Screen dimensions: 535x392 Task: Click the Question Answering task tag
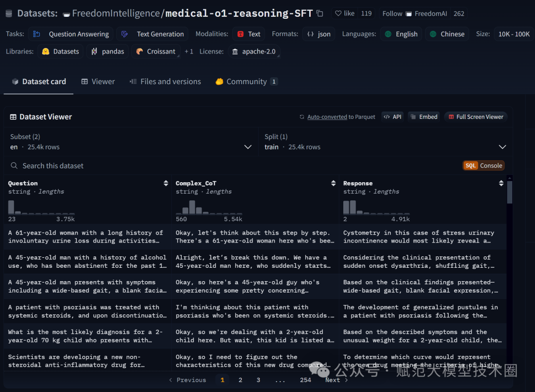coord(71,34)
